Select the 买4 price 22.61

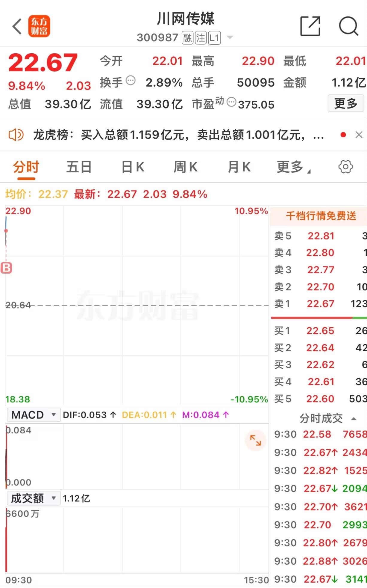click(x=321, y=382)
